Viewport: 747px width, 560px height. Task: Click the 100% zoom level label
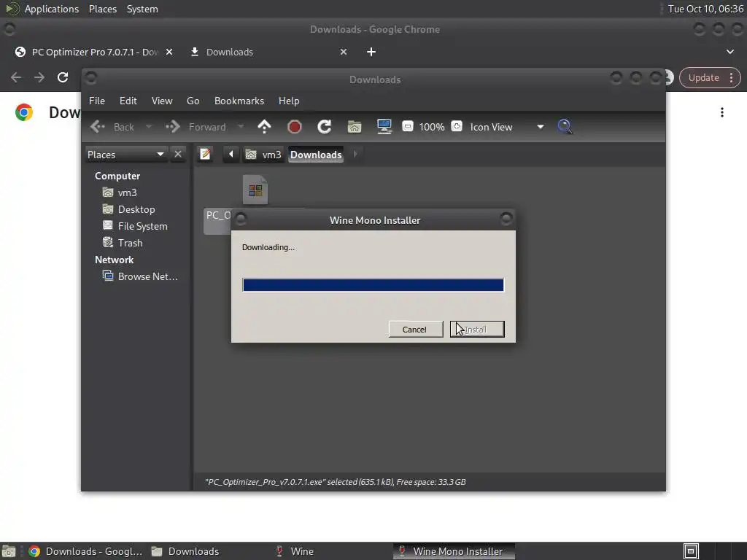coord(432,127)
